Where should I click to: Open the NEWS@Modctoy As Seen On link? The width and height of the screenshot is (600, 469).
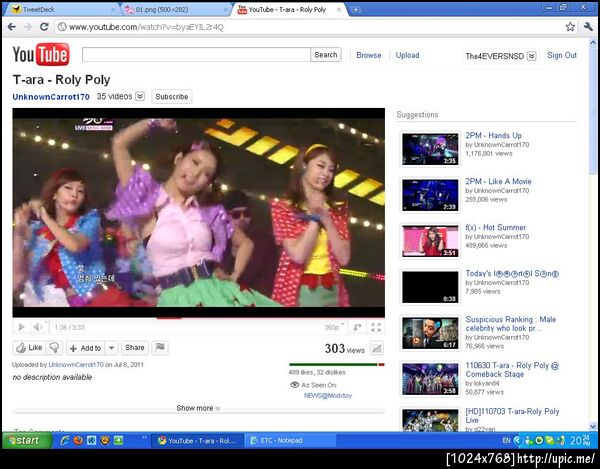[x=328, y=396]
